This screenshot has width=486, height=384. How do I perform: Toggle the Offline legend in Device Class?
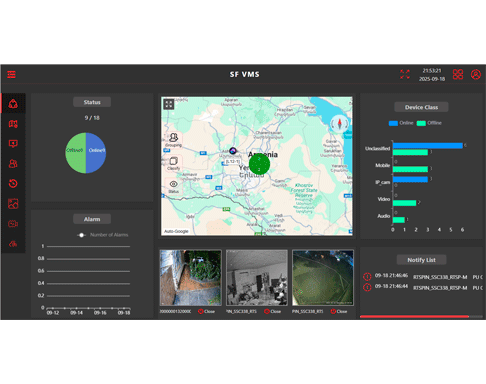(429, 123)
